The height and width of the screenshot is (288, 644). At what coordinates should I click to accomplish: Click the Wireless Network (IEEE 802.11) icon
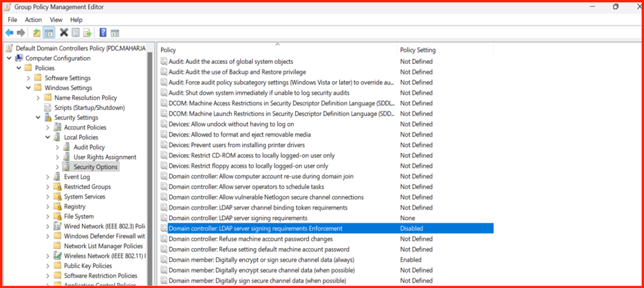58,256
